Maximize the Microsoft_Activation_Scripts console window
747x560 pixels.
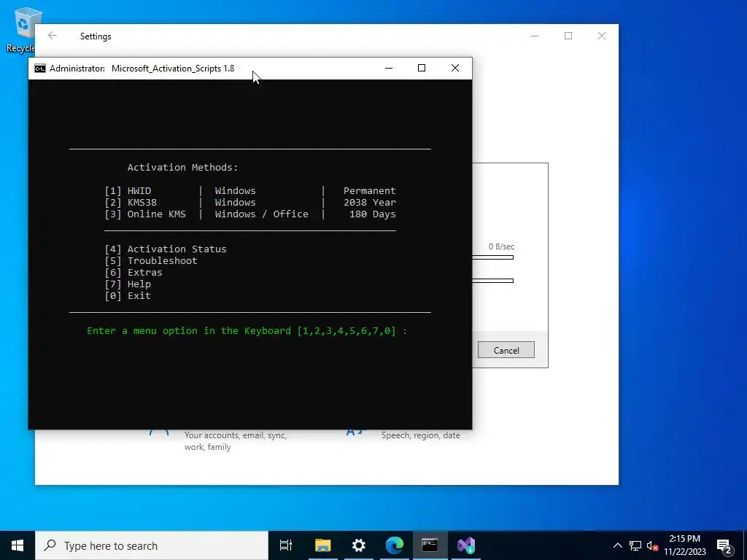tap(422, 68)
